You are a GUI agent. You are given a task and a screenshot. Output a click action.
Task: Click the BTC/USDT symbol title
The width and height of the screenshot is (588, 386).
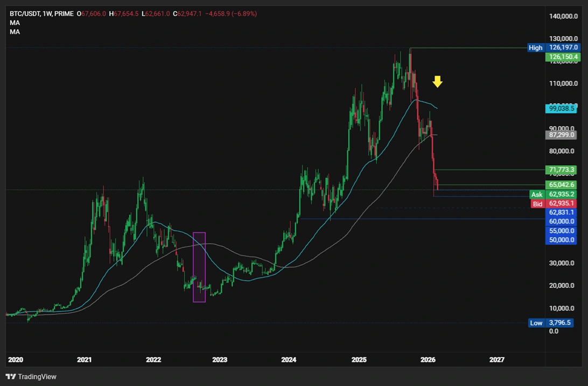point(25,13)
